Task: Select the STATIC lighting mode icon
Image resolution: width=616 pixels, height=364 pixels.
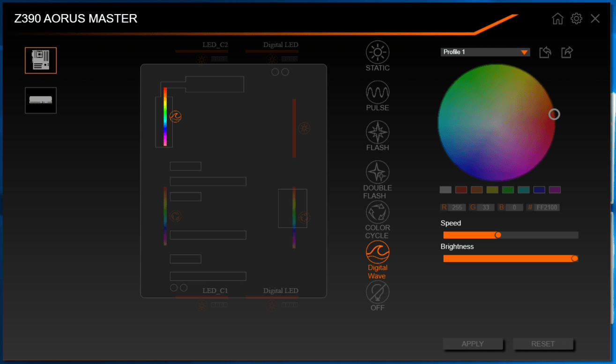Action: pos(378,52)
